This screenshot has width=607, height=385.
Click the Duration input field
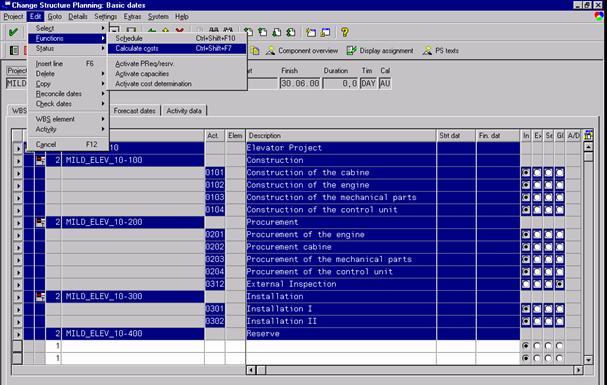(341, 83)
